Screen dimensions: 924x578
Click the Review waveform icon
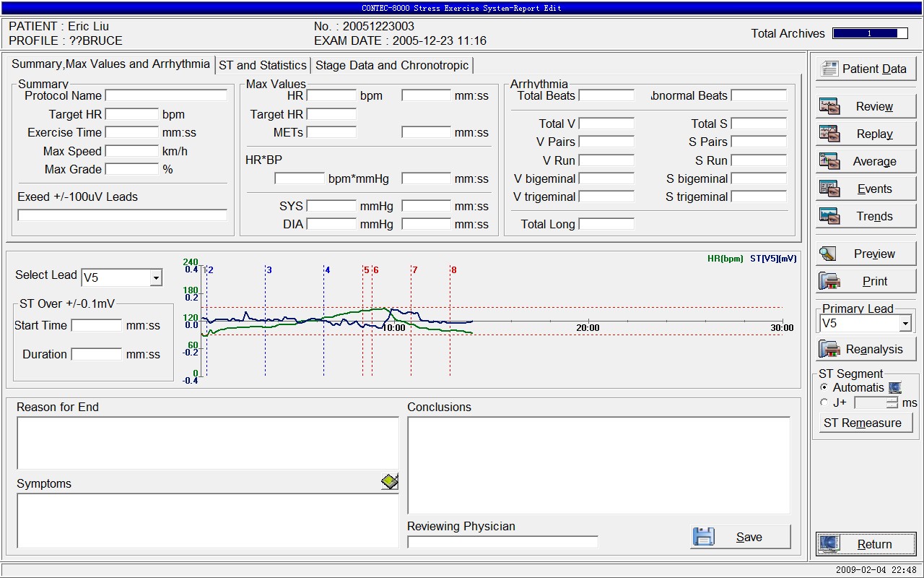(x=829, y=107)
